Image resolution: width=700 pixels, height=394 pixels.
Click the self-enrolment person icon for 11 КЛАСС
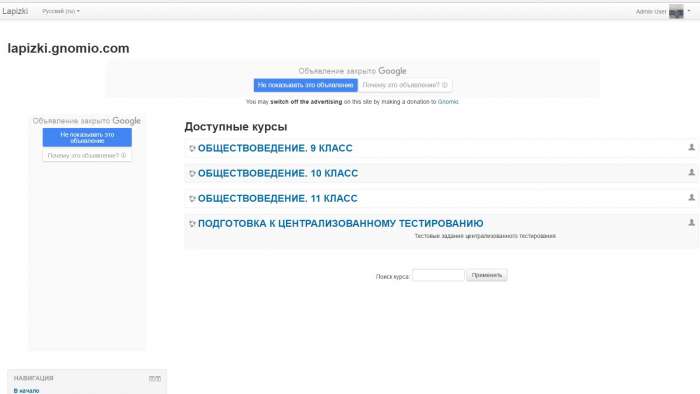692,197
